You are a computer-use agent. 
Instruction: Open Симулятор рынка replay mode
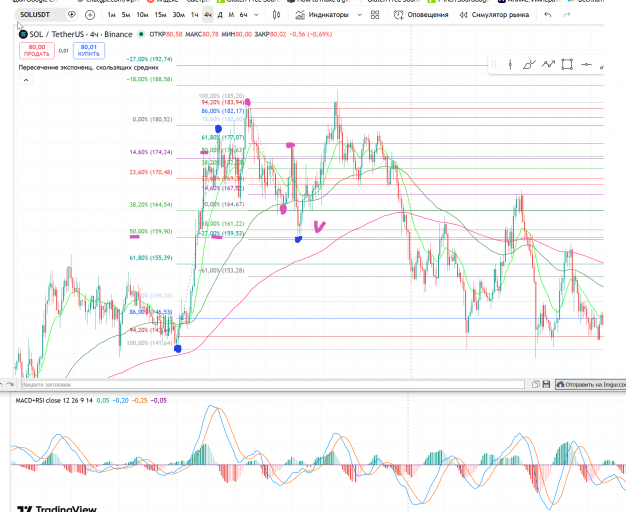[x=494, y=15]
